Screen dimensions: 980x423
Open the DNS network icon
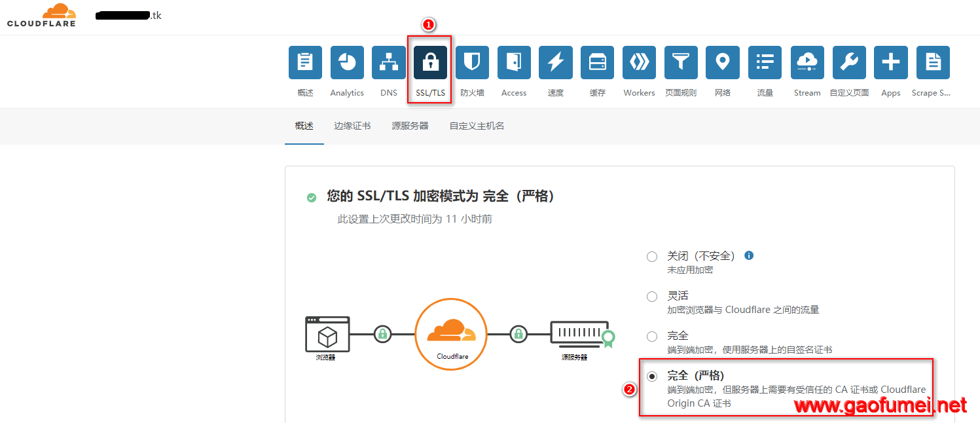(x=389, y=63)
